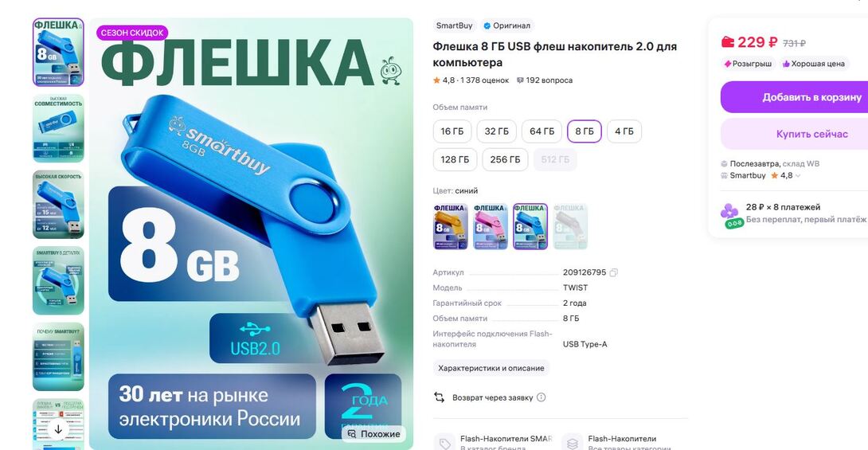Open return policy info icon
Screen dimensions: 868x450
click(x=542, y=397)
